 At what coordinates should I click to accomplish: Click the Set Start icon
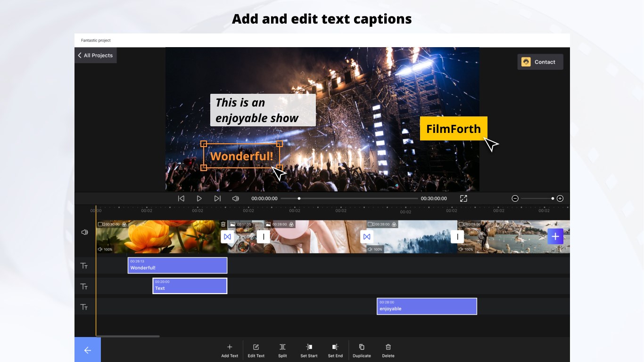[309, 350]
